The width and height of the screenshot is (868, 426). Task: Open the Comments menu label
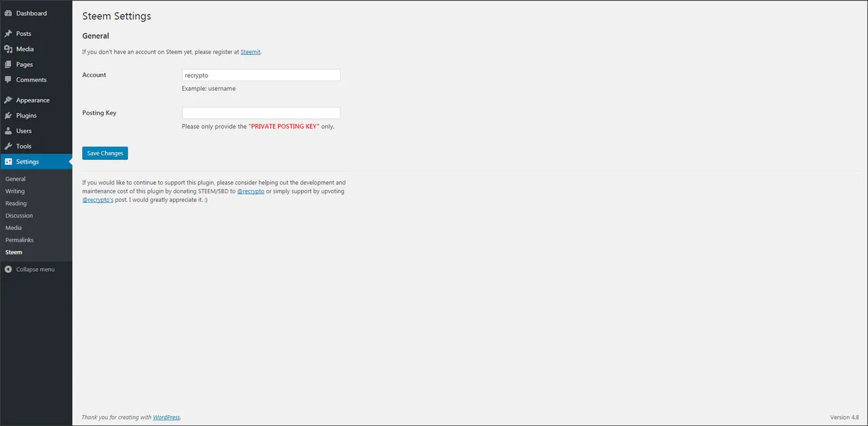coord(31,80)
